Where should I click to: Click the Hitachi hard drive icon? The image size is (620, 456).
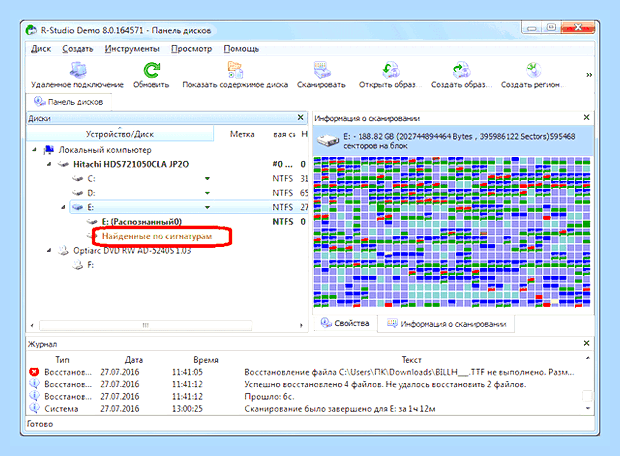pyautogui.click(x=63, y=164)
